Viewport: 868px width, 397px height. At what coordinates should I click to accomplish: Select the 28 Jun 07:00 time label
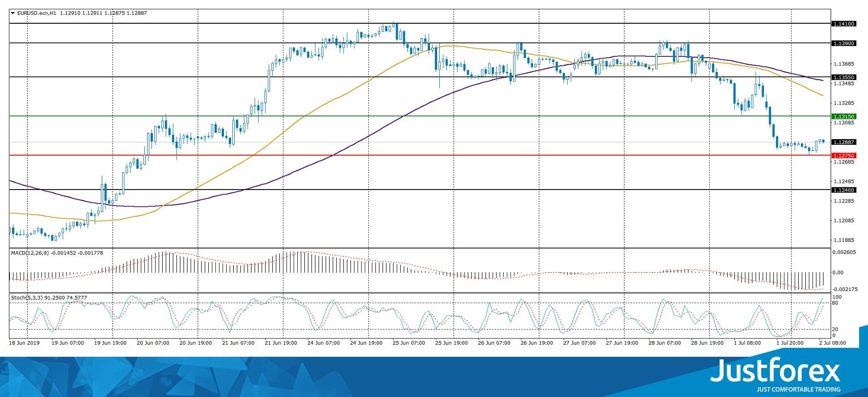665,343
